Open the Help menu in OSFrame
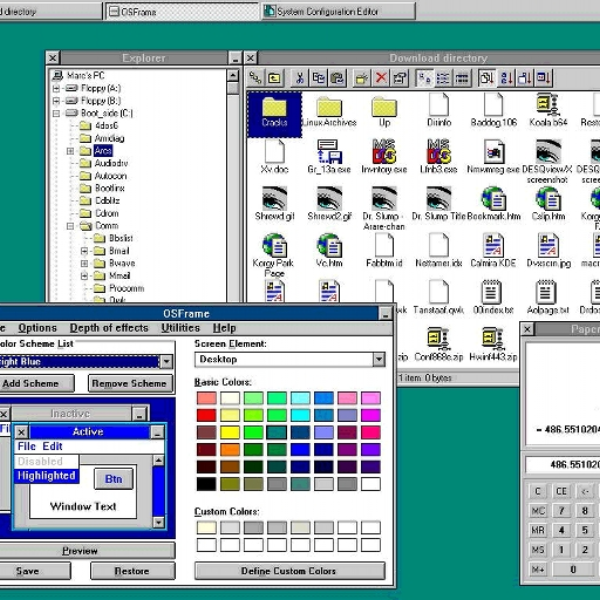Image resolution: width=600 pixels, height=600 pixels. pyautogui.click(x=224, y=328)
